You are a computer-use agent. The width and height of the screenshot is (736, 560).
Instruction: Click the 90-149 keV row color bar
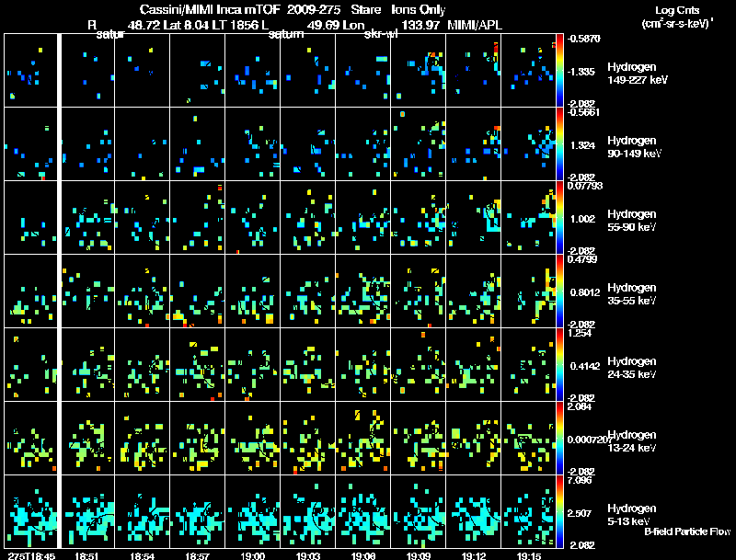click(x=559, y=144)
